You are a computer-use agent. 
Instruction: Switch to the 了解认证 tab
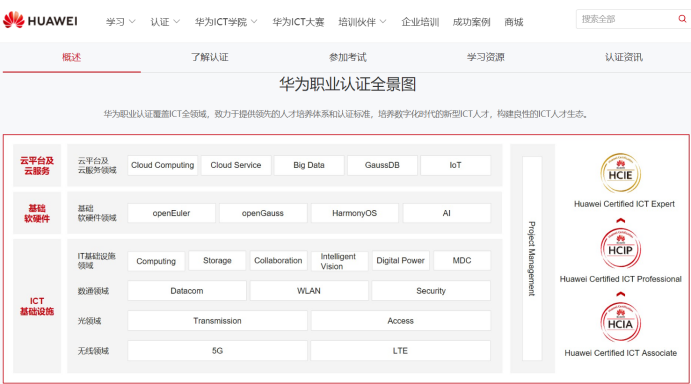(209, 57)
